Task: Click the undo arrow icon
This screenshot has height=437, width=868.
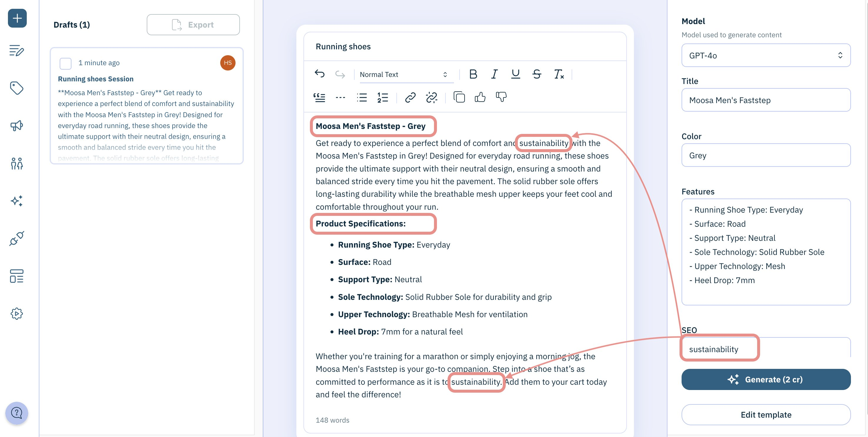Action: tap(318, 73)
